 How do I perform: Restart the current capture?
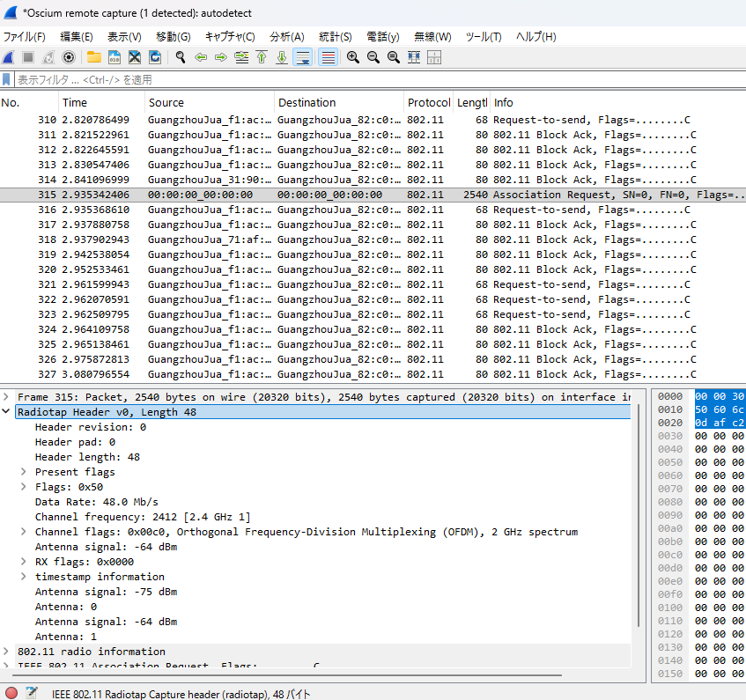pos(48,57)
